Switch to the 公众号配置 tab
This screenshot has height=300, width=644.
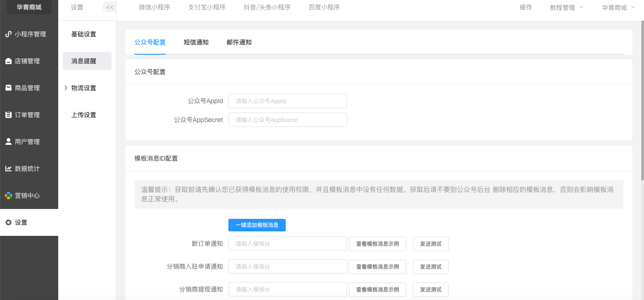point(150,42)
